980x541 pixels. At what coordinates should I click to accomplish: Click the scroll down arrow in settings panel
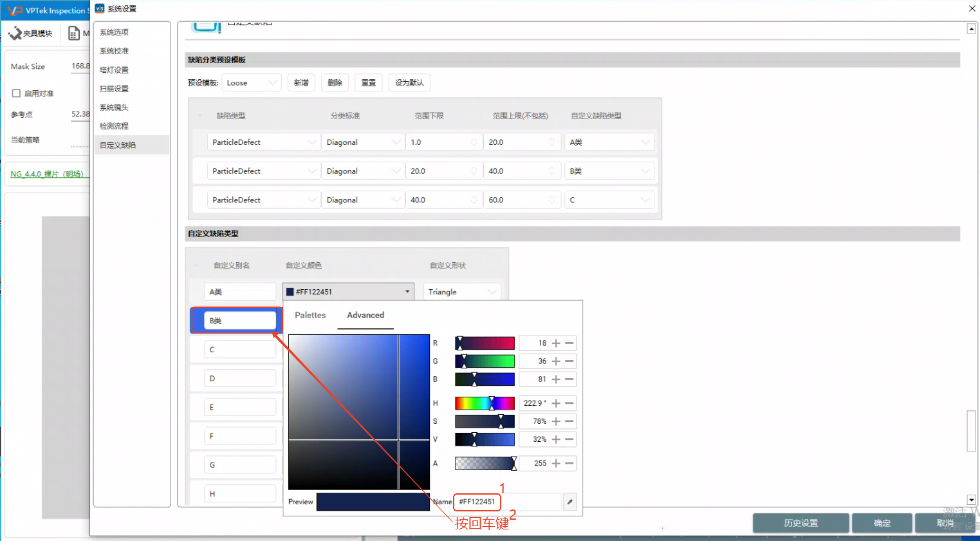(972, 500)
